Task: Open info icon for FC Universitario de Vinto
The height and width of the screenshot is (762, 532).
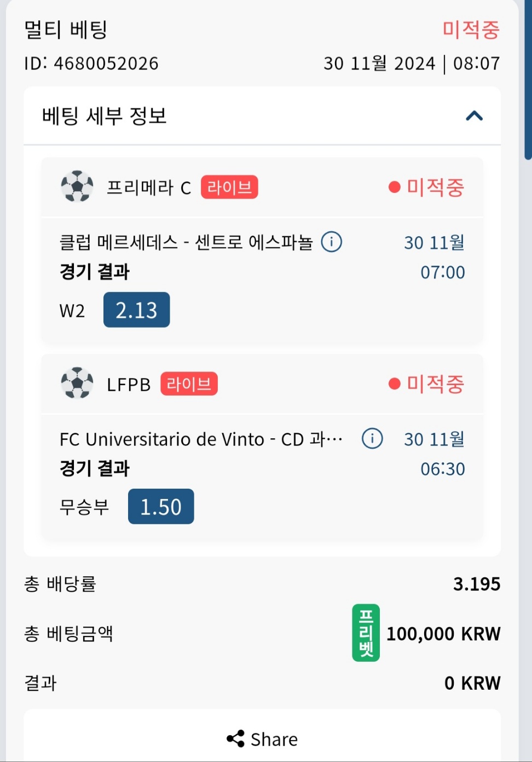Action: [372, 438]
